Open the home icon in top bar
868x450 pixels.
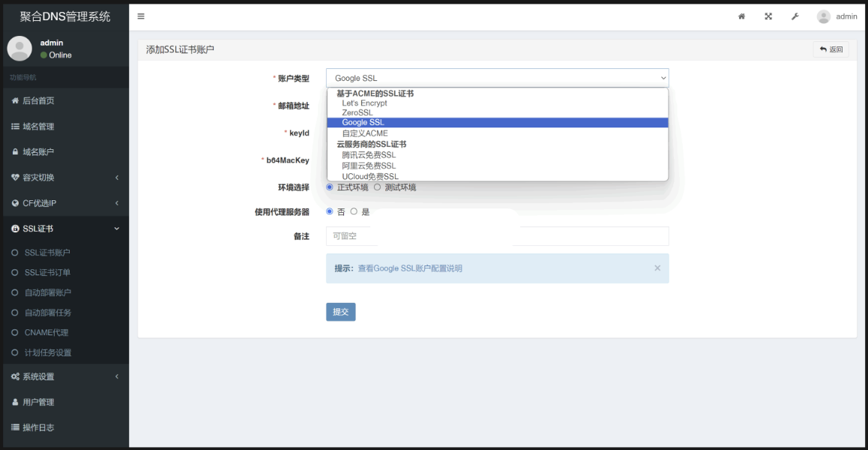tap(741, 16)
